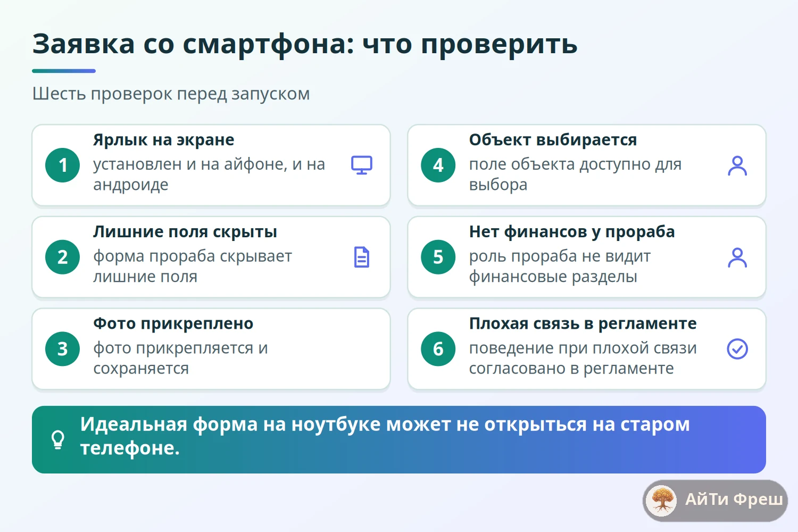798x532 pixels.
Task: Click the document icon in 'Лишние поля скрыты' card
Action: (362, 257)
